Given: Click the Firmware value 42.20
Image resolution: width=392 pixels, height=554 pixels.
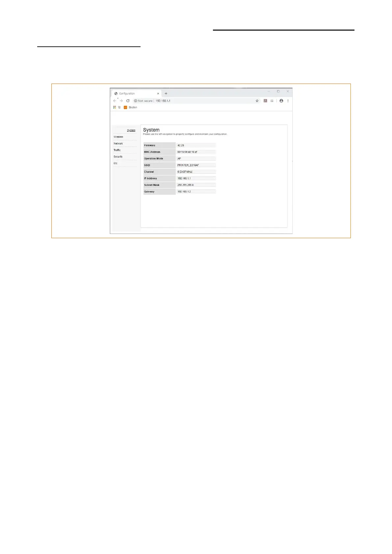Looking at the screenshot, I should 196,145.
